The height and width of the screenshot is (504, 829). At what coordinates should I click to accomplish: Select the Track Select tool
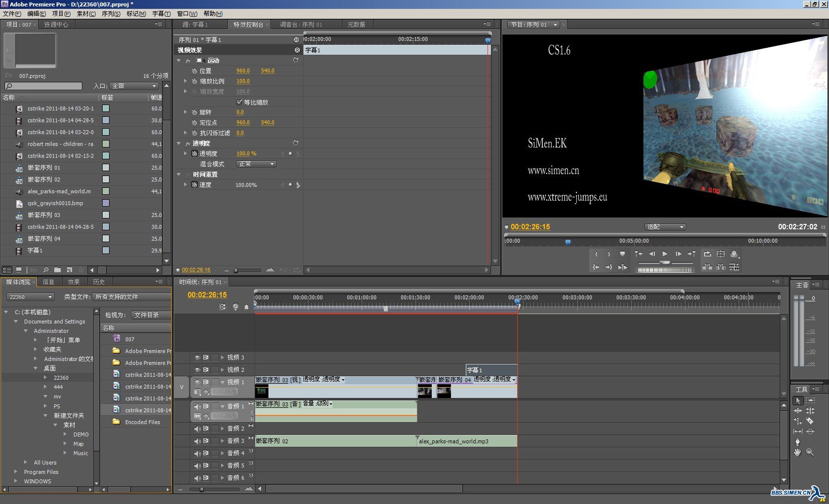tap(810, 401)
